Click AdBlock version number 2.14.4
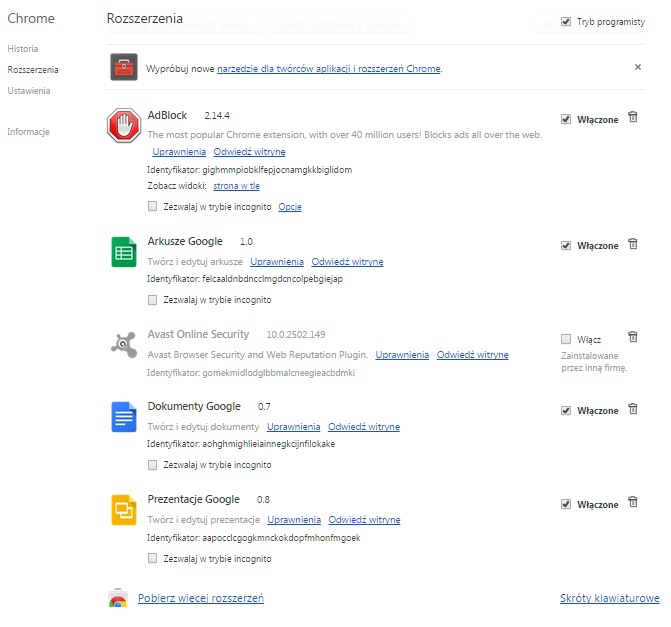The height and width of the screenshot is (627, 671). pyautogui.click(x=217, y=116)
